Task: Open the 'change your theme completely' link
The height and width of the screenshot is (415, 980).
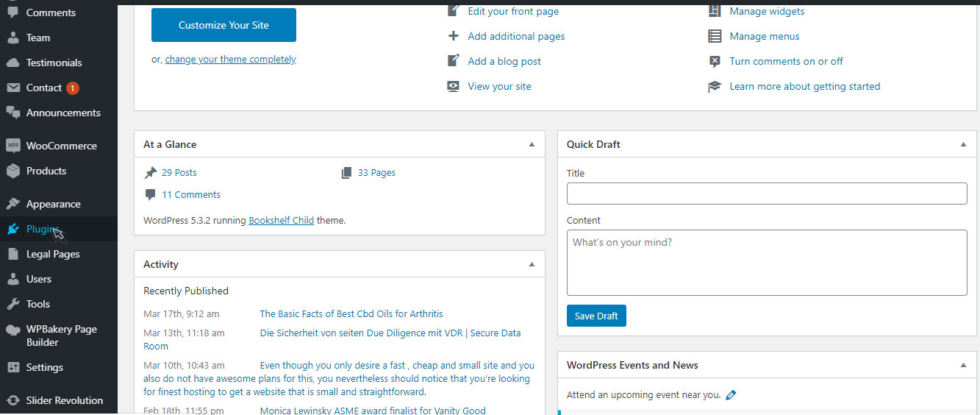Action: click(x=230, y=60)
